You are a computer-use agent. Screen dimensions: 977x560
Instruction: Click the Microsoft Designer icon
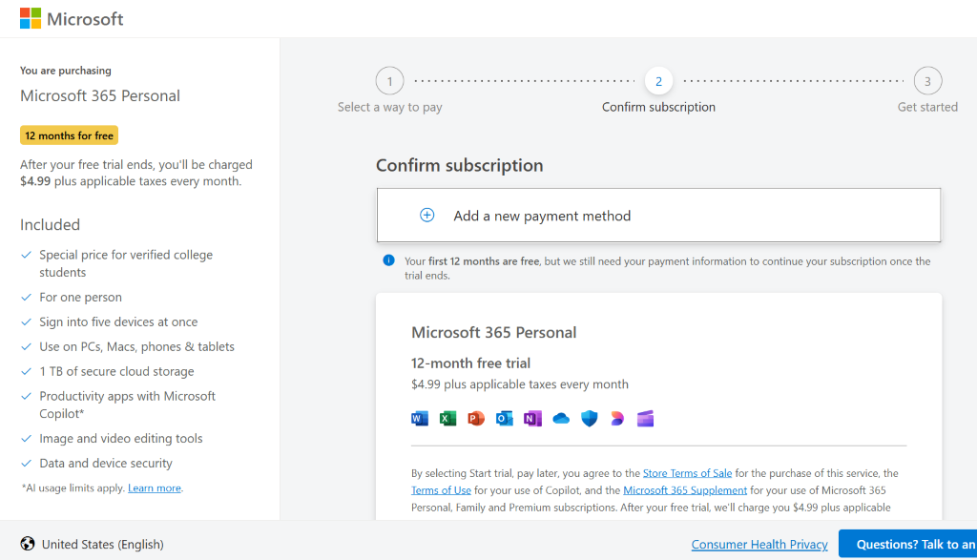(x=617, y=418)
